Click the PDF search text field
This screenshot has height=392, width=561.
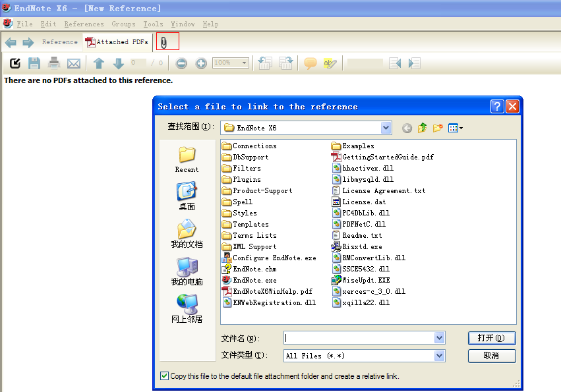click(365, 63)
